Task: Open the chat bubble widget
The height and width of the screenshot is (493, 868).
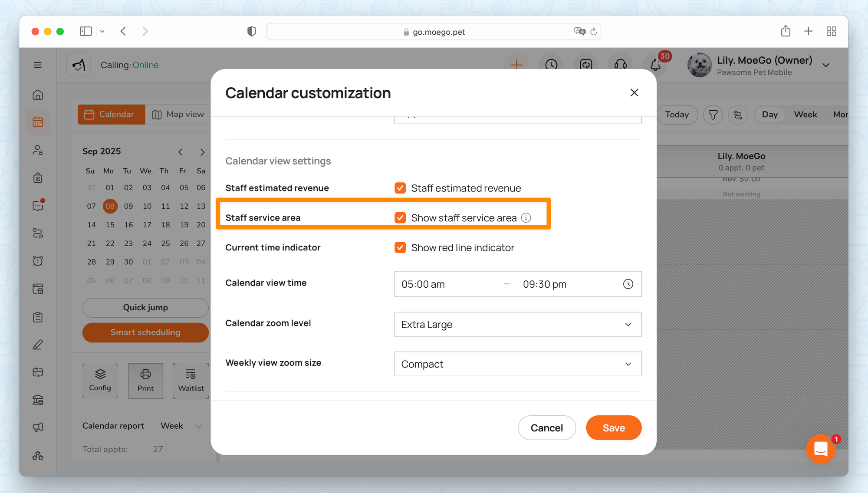Action: point(821,449)
